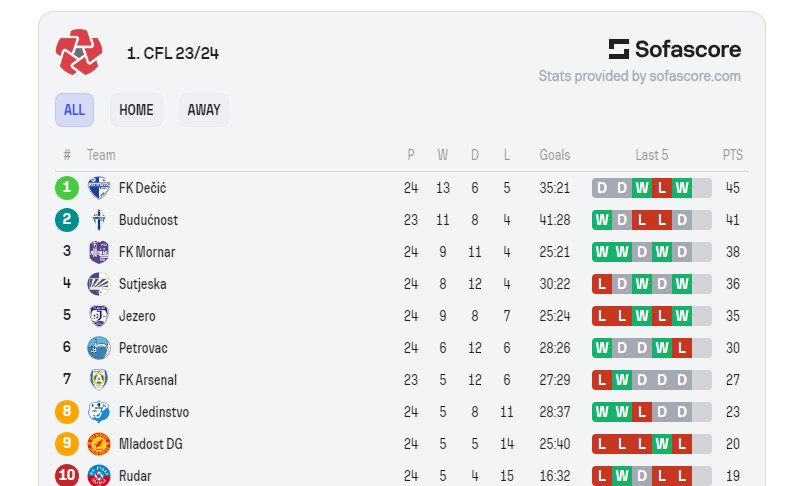Viewport: 798px width, 486px height.
Task: Click FK Dečić's latest W result badge
Action: pos(682,188)
